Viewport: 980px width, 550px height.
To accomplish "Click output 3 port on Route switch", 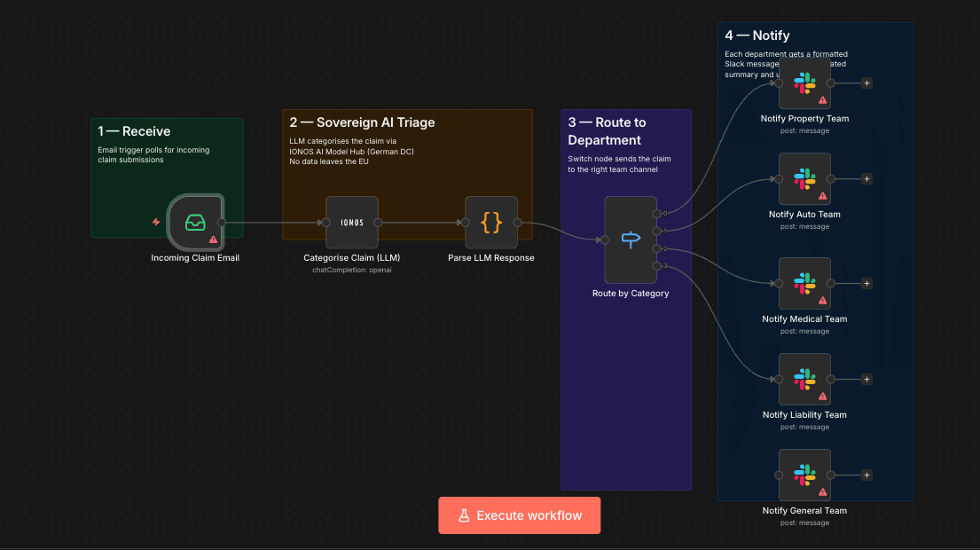I will point(656,266).
